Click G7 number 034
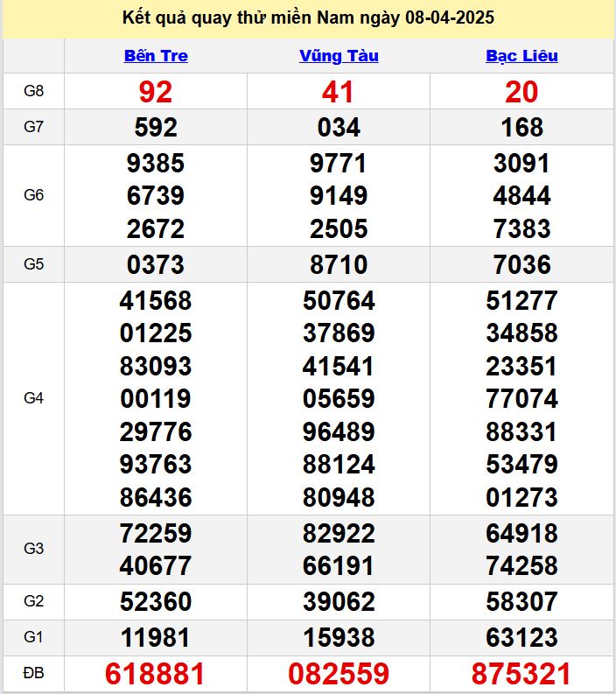This screenshot has height=694, width=616. click(x=339, y=128)
